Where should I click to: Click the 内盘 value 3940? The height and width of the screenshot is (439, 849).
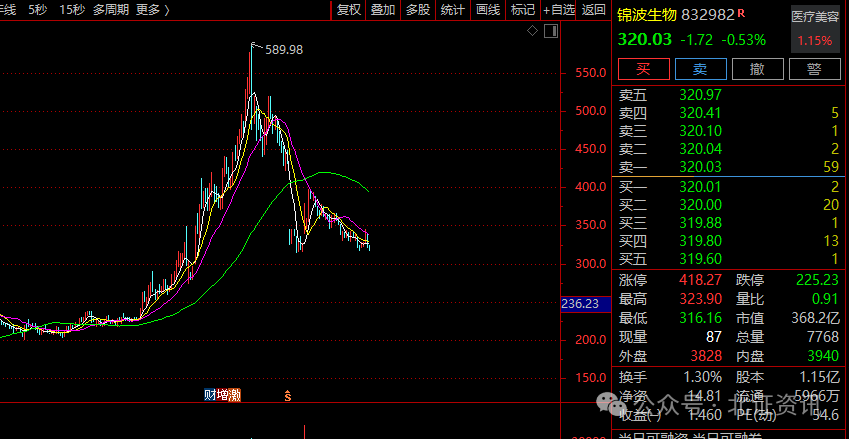[x=822, y=356]
